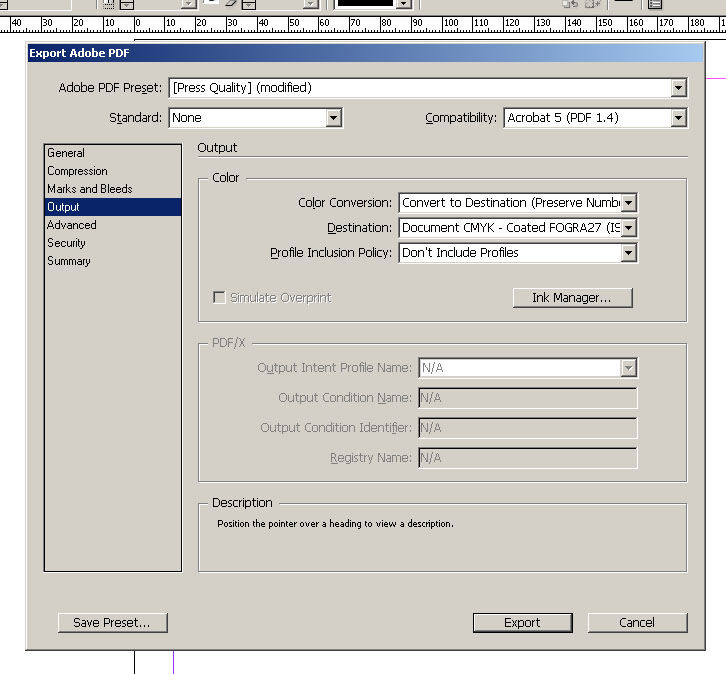Click the 'Adobe PDF Preset:' label
Viewport: 726px width, 674px height.
pos(110,88)
